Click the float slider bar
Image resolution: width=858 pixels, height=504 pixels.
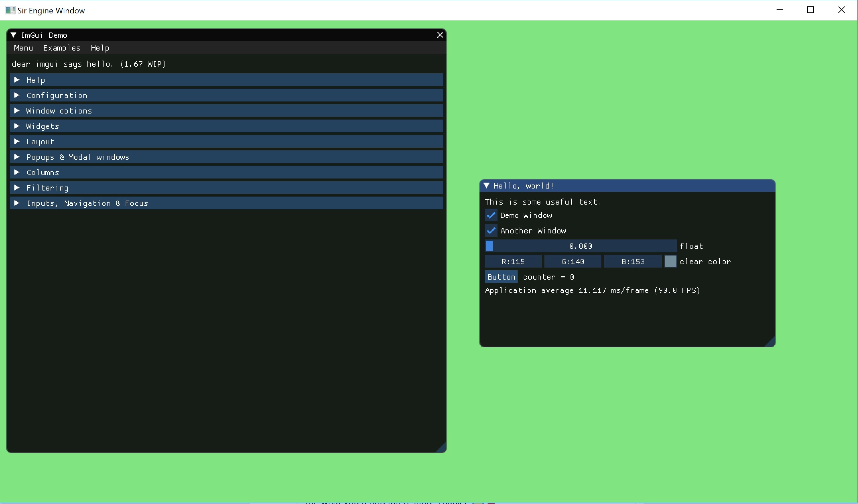click(x=581, y=246)
